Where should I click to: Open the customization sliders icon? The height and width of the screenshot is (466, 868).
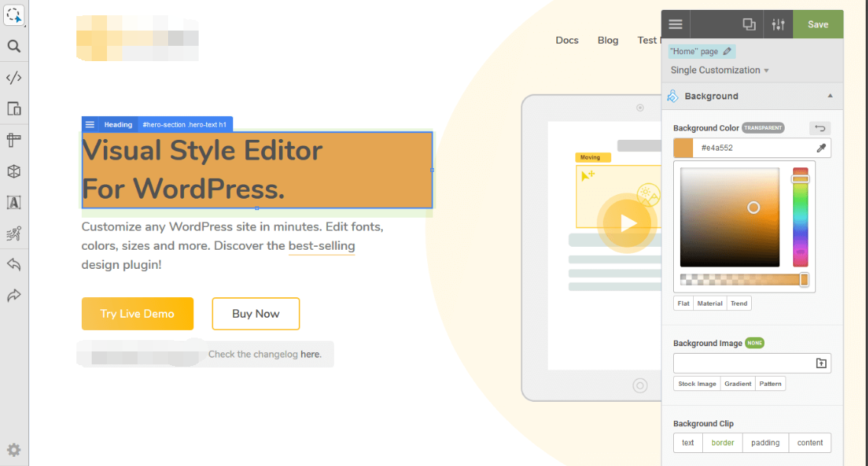tap(779, 24)
